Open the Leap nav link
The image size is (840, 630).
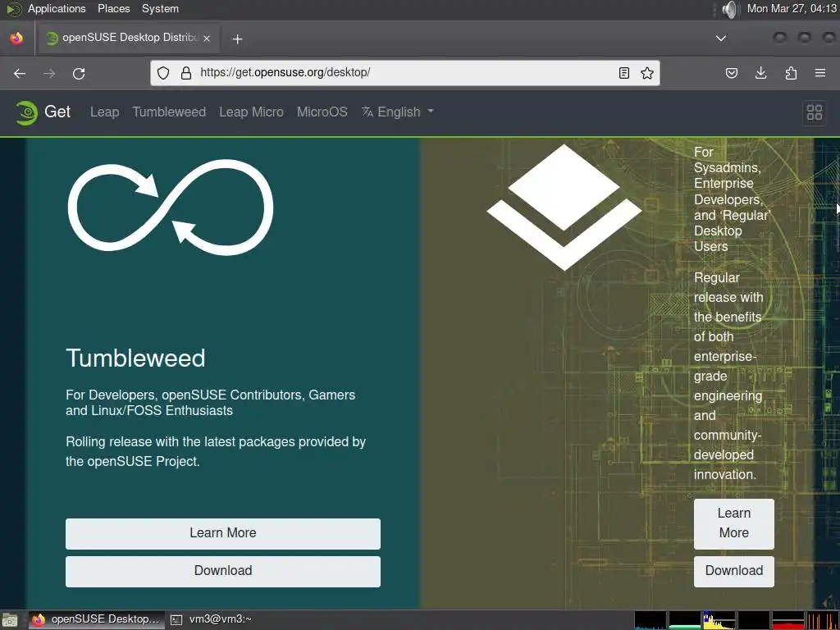104,112
